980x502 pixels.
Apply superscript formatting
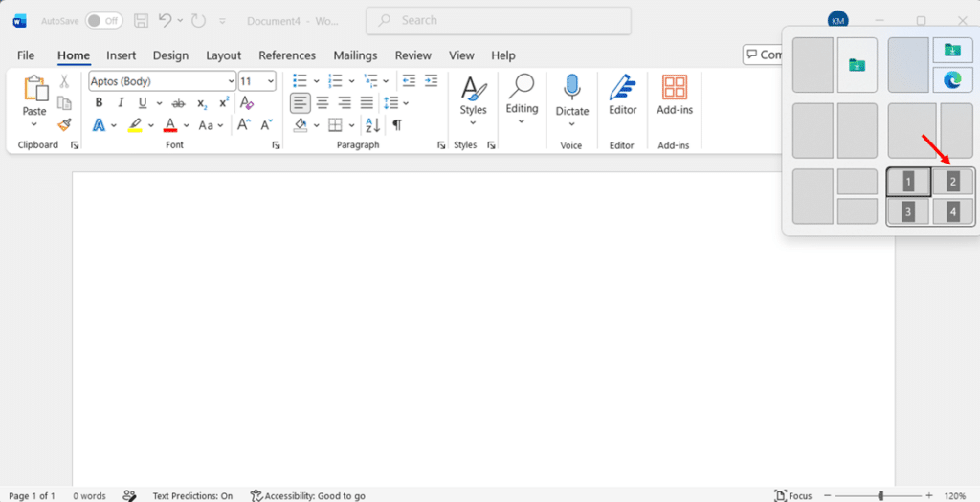224,103
